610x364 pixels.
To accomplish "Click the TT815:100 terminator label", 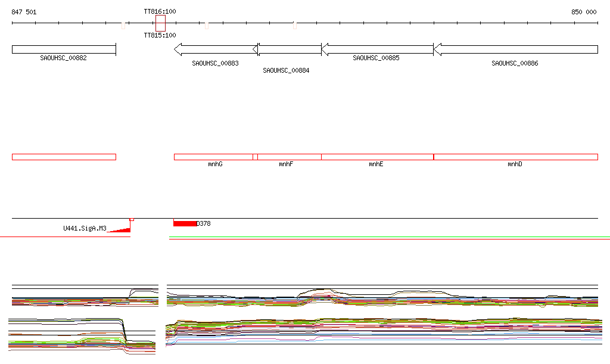I will pos(160,35).
